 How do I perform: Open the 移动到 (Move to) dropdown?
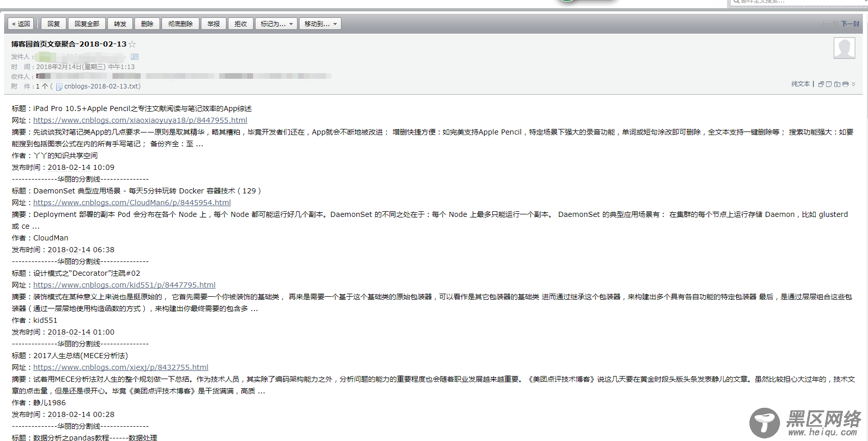[x=320, y=24]
